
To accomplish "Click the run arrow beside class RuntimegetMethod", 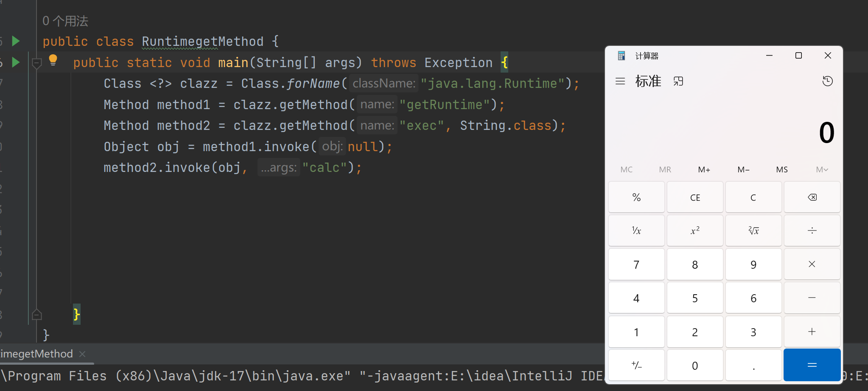I will tap(16, 41).
